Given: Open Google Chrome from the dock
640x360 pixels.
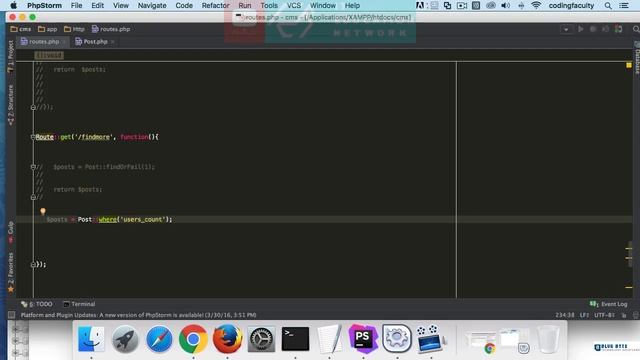Looking at the screenshot, I should click(x=193, y=339).
